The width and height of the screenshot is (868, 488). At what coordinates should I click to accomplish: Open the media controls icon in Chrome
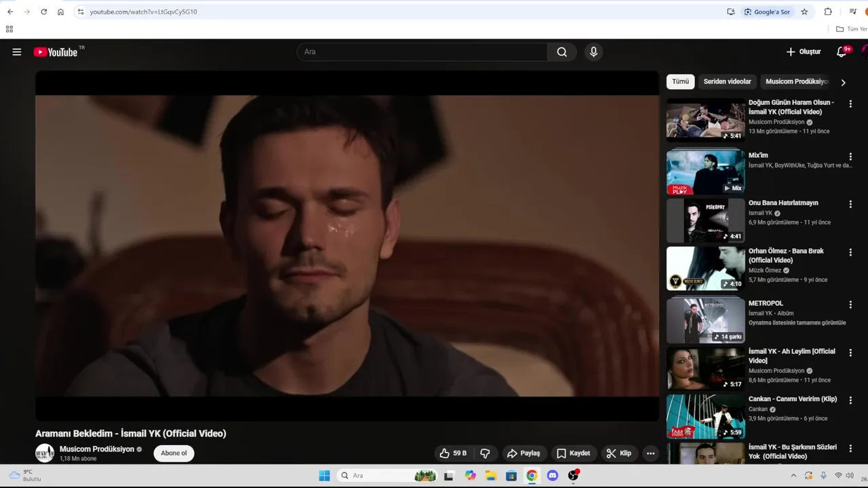(853, 12)
